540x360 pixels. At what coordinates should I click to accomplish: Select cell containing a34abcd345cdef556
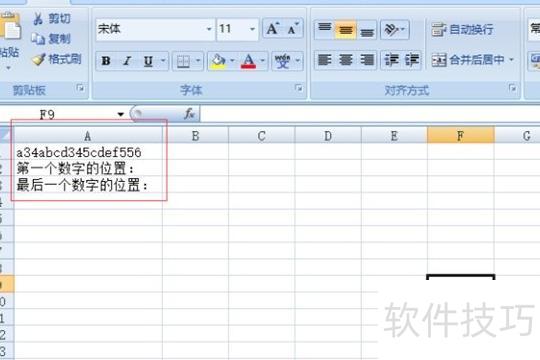[x=88, y=152]
